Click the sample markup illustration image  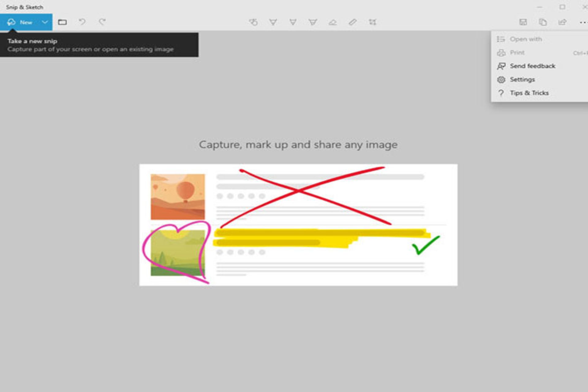pyautogui.click(x=298, y=225)
